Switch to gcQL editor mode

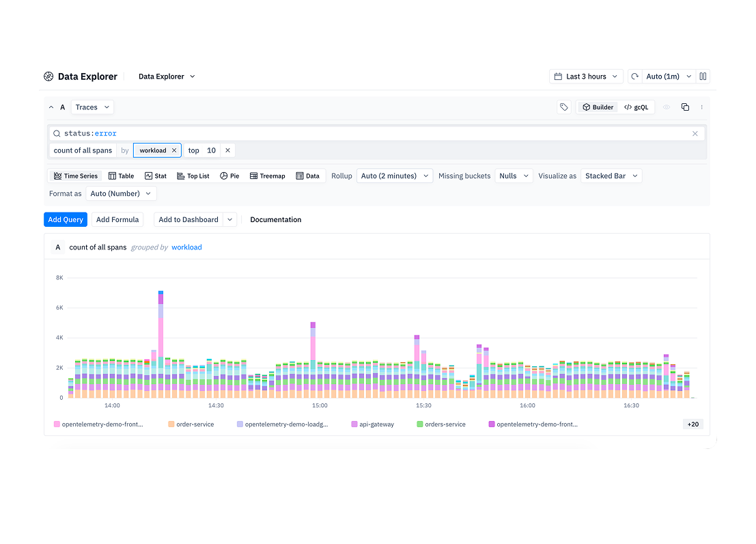[636, 107]
